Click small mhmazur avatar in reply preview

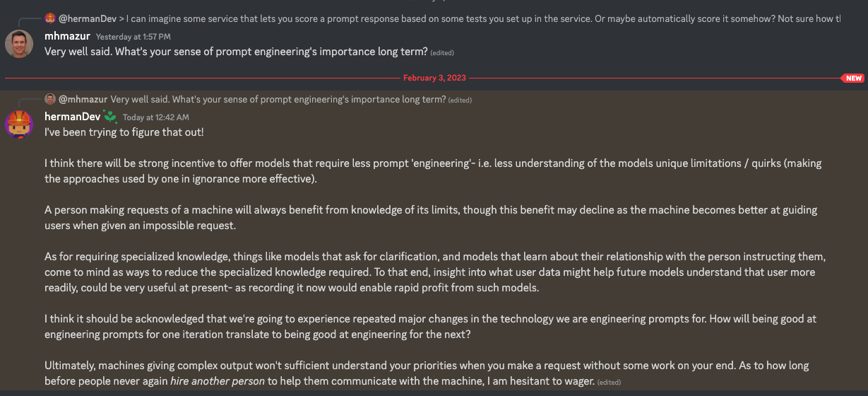(49, 100)
